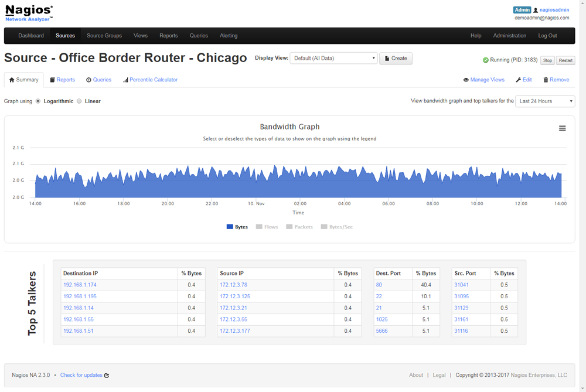The width and height of the screenshot is (586, 392).
Task: Expand the Last 24 Hours time range dropdown
Action: [x=544, y=101]
